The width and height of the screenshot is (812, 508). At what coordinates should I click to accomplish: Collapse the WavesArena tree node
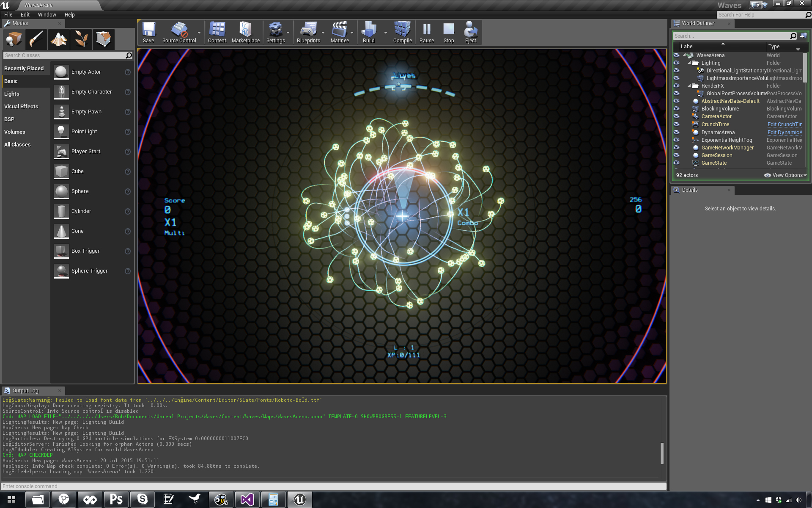coord(684,55)
